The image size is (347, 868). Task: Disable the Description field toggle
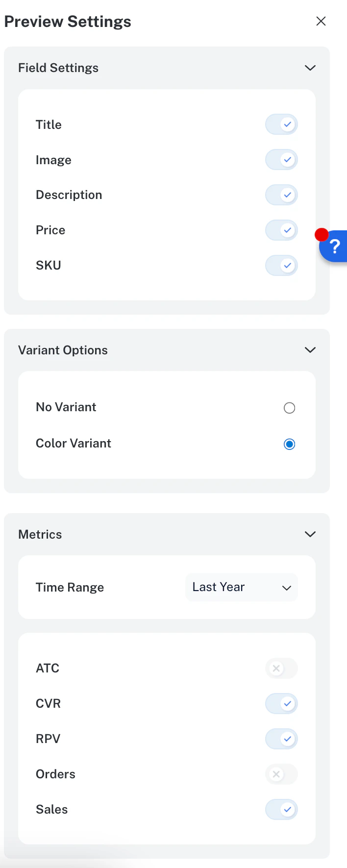coord(281,195)
